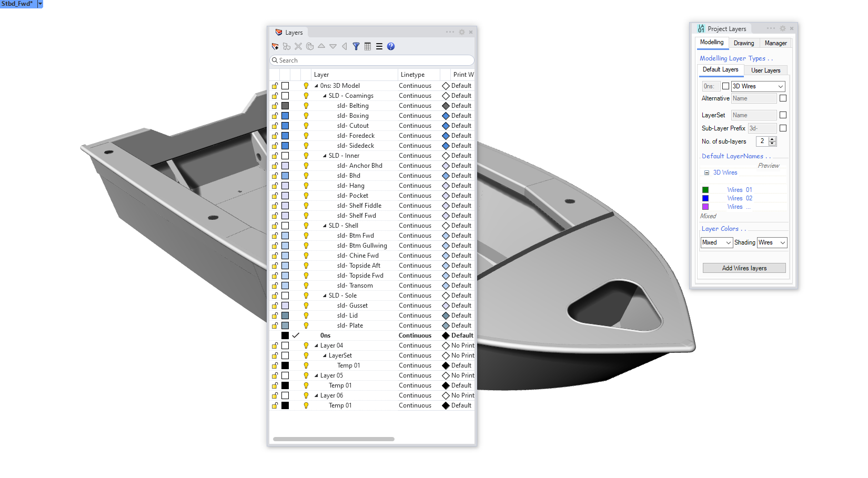The width and height of the screenshot is (868, 478).
Task: Collapse the SLD - Shell group
Action: click(325, 226)
